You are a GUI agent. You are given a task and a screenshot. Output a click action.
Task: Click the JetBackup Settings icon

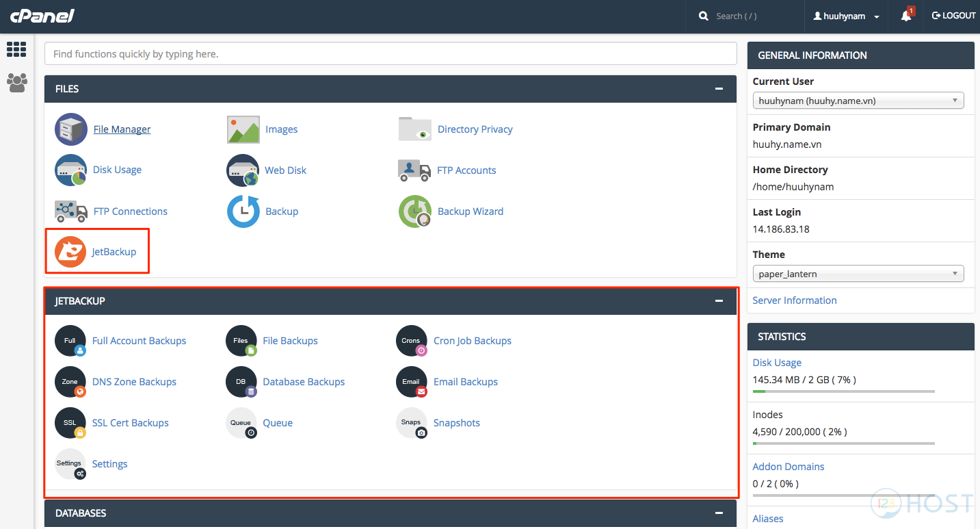tap(70, 464)
